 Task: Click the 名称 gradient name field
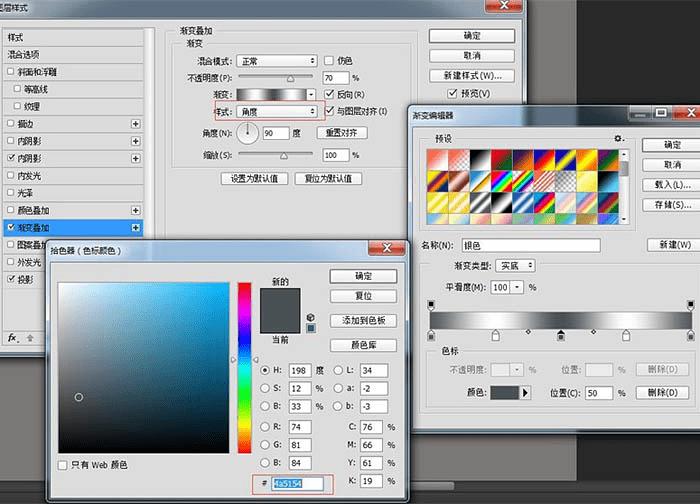[531, 246]
